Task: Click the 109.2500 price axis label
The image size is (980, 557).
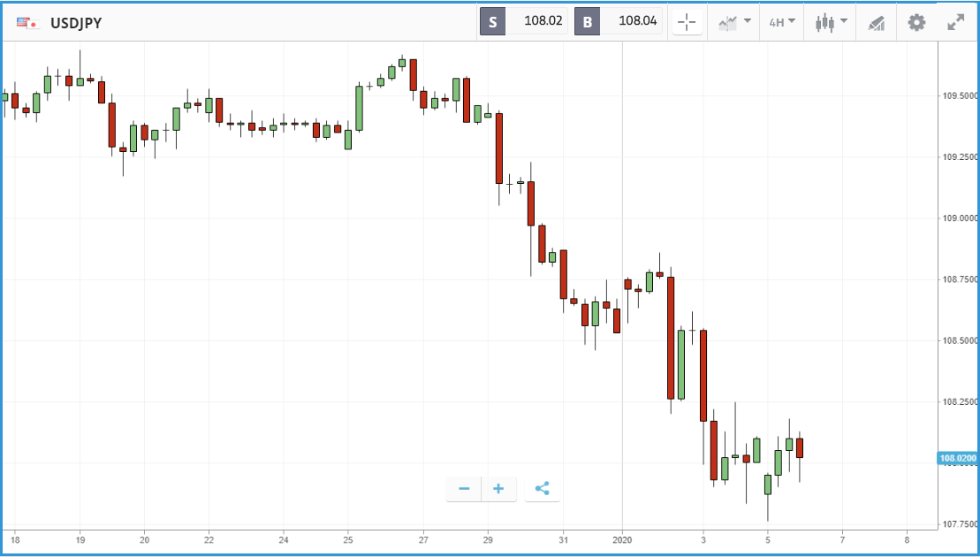Action: (x=960, y=156)
